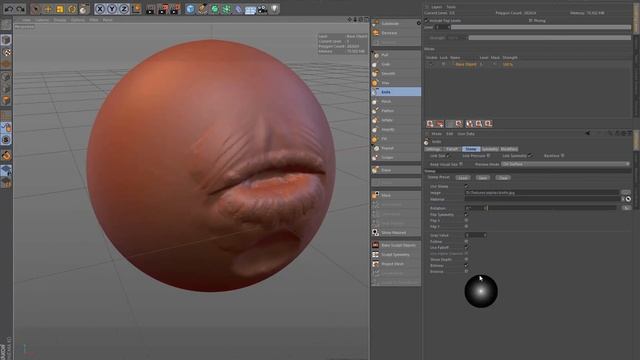
Task: Click Bake Sculpt Objects
Action: [x=396, y=245]
